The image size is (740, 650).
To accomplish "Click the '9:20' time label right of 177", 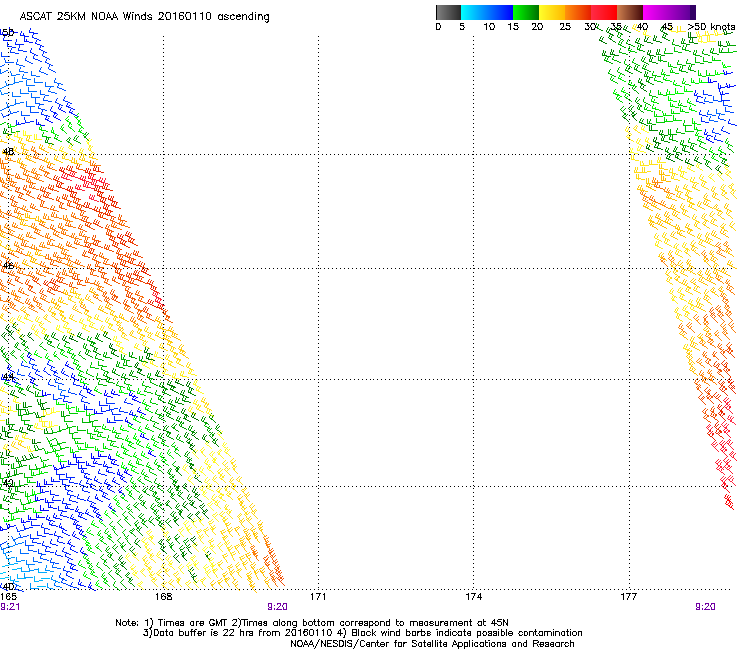I will coord(705,607).
